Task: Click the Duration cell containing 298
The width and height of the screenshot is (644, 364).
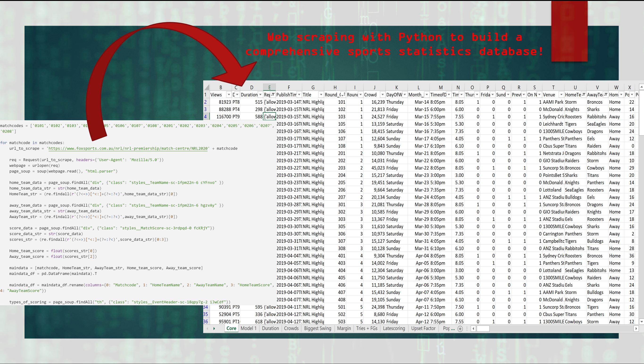Action: [252, 109]
